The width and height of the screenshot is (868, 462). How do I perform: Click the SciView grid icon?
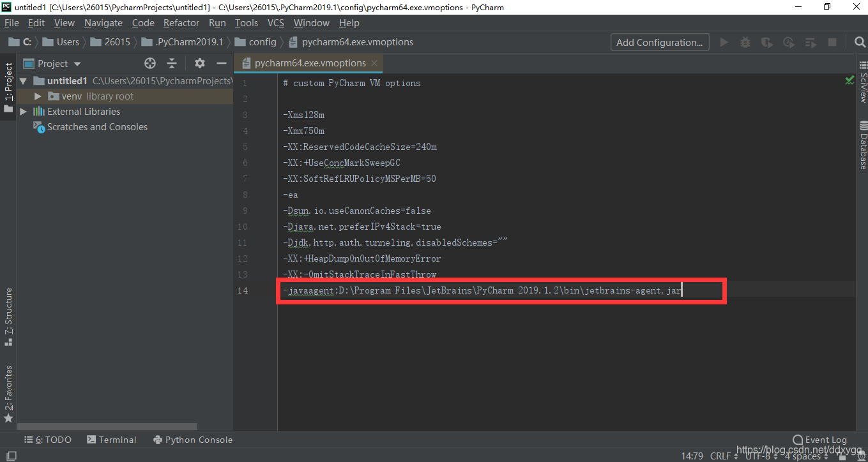(x=863, y=65)
